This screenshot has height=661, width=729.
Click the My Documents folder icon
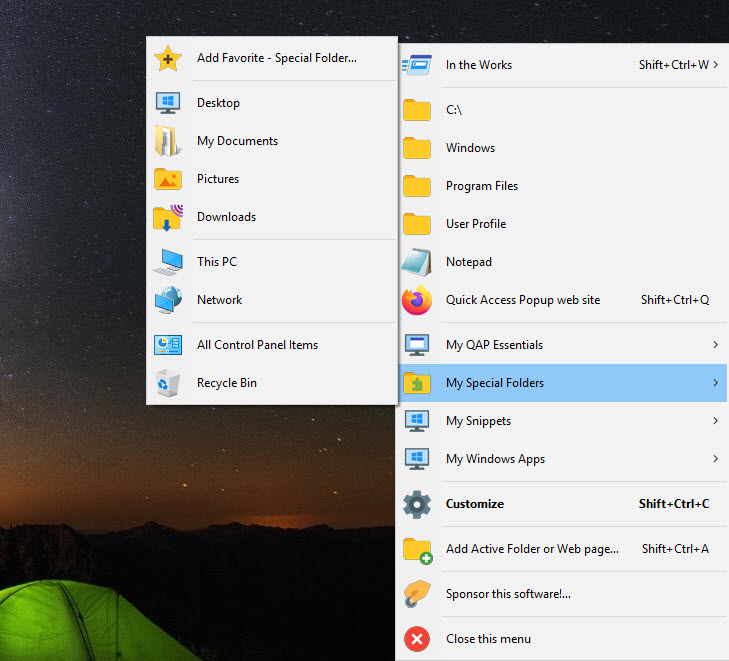168,141
